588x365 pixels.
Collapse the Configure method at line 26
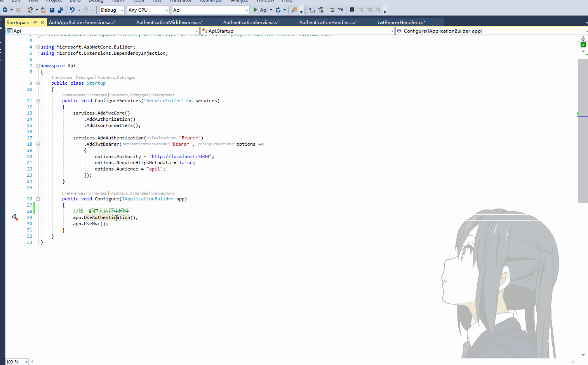38,199
